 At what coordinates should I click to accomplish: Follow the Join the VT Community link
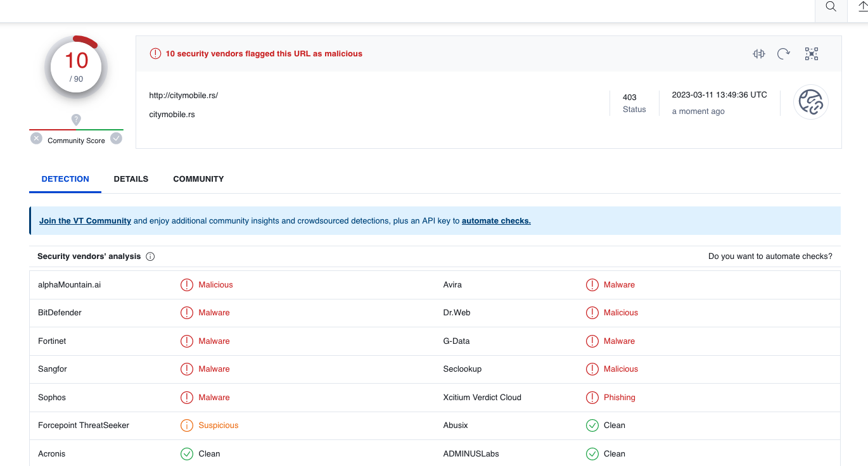click(x=85, y=221)
